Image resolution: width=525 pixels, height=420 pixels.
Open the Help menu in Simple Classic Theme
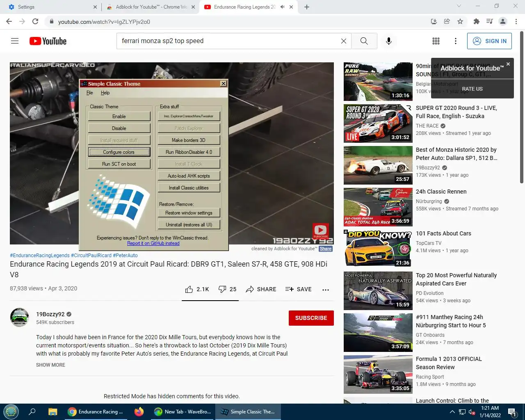click(x=105, y=93)
